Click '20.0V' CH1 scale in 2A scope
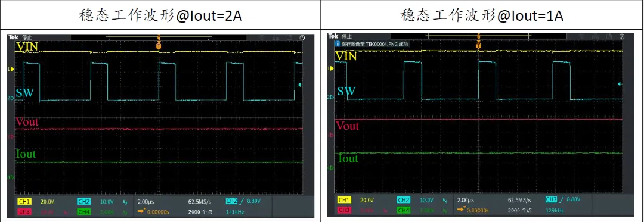 click(47, 202)
